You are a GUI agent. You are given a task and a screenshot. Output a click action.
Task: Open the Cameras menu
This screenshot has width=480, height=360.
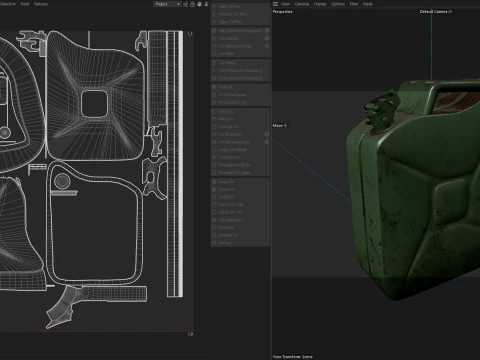pyautogui.click(x=302, y=4)
